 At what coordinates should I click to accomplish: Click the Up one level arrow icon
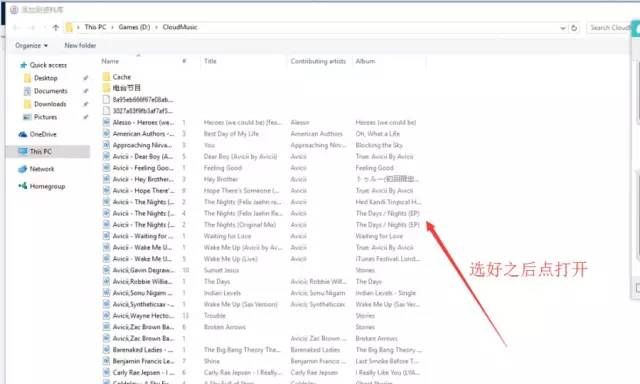point(56,27)
